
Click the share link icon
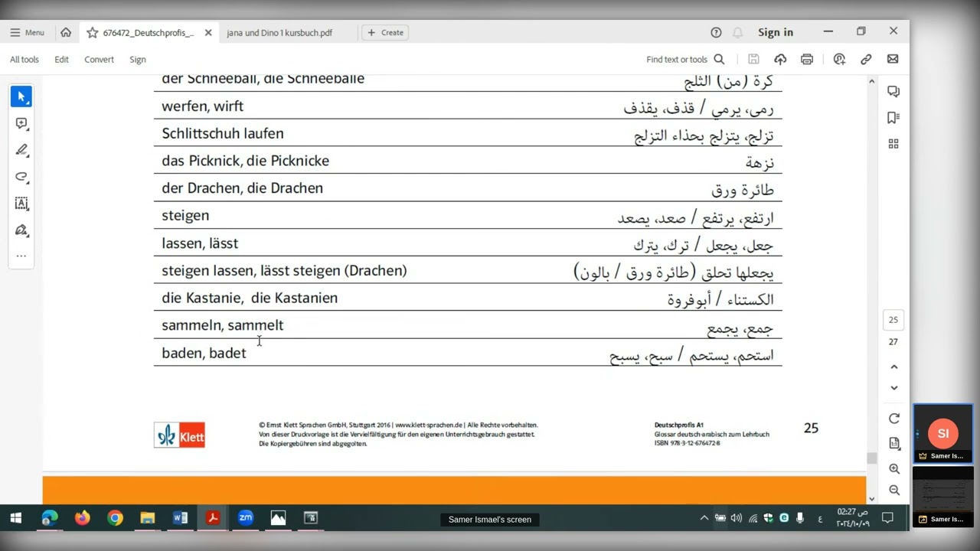(866, 60)
